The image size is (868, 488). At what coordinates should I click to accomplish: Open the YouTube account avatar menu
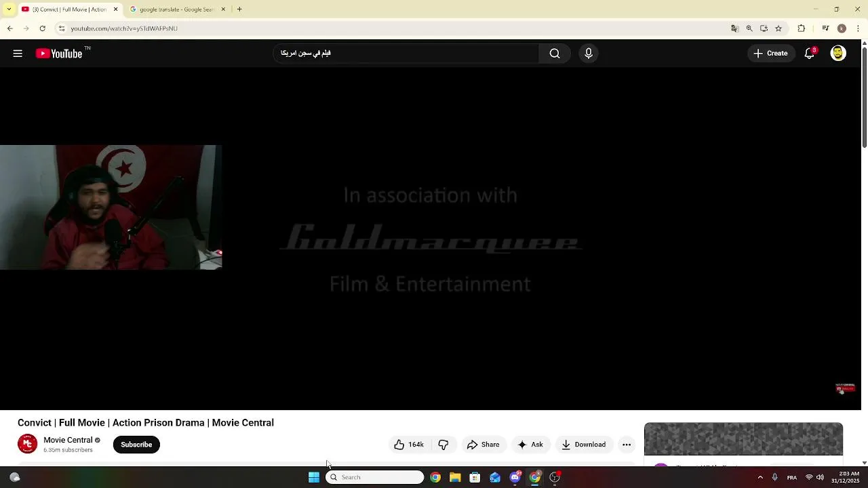point(838,54)
